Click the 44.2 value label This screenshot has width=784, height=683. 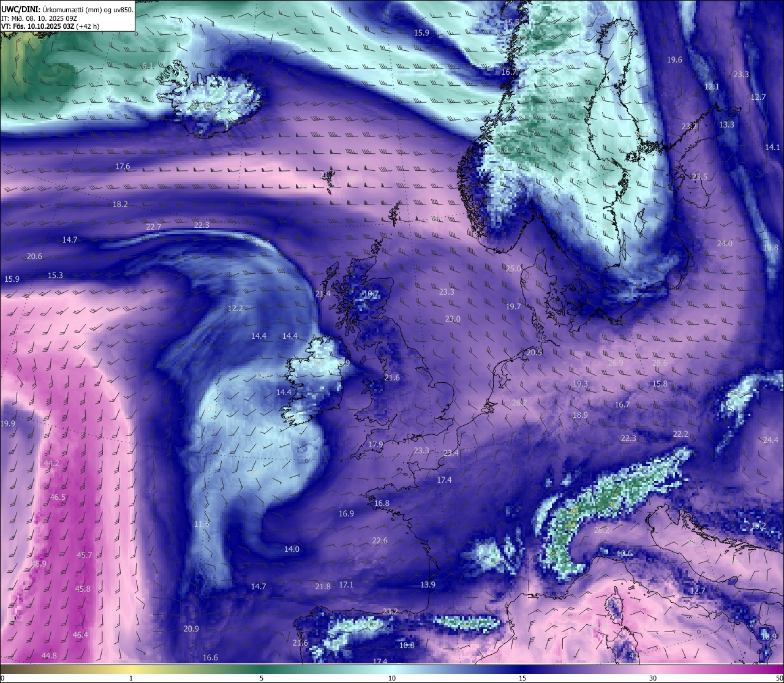pyautogui.click(x=51, y=463)
